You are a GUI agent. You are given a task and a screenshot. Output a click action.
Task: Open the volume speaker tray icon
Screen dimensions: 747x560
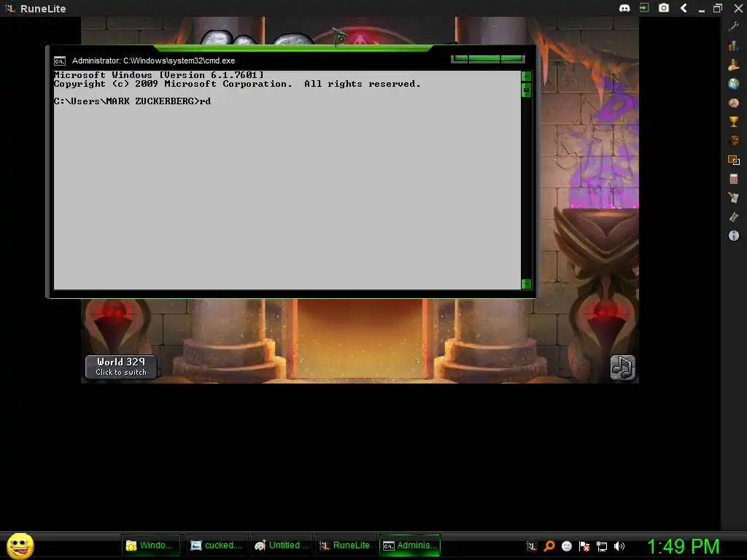[x=619, y=546]
